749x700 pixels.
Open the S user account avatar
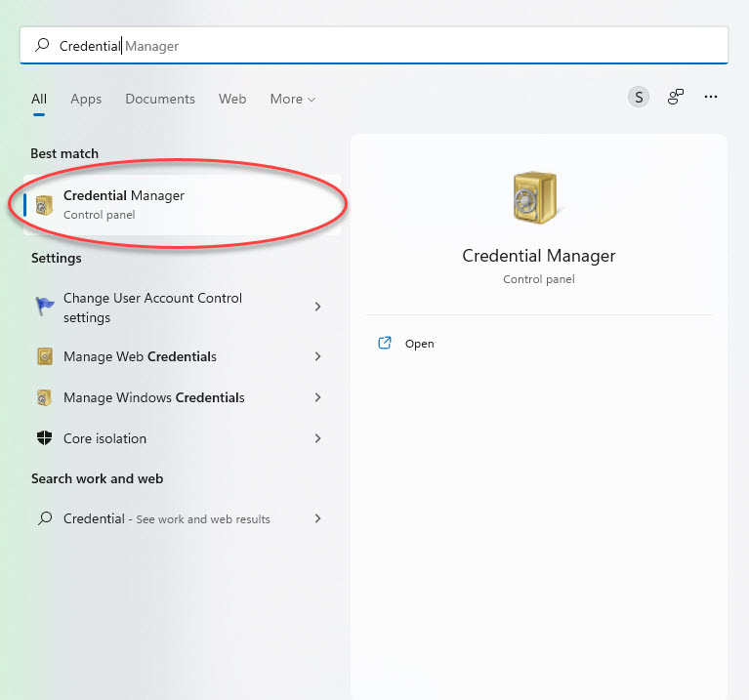[x=639, y=98]
